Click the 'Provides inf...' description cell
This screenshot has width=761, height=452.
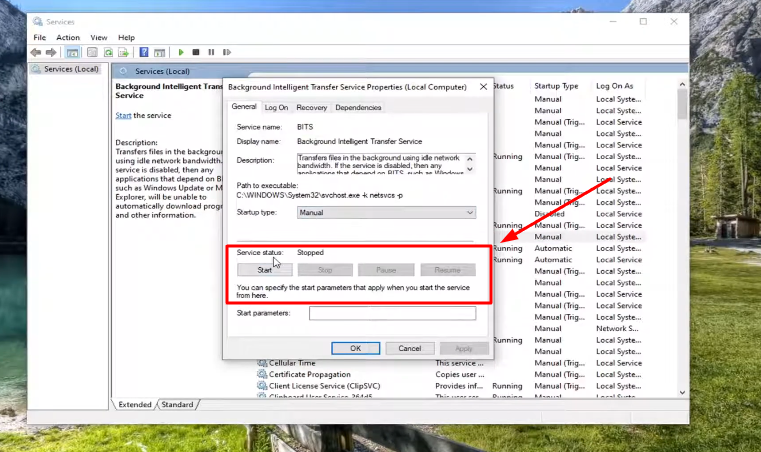click(459, 386)
